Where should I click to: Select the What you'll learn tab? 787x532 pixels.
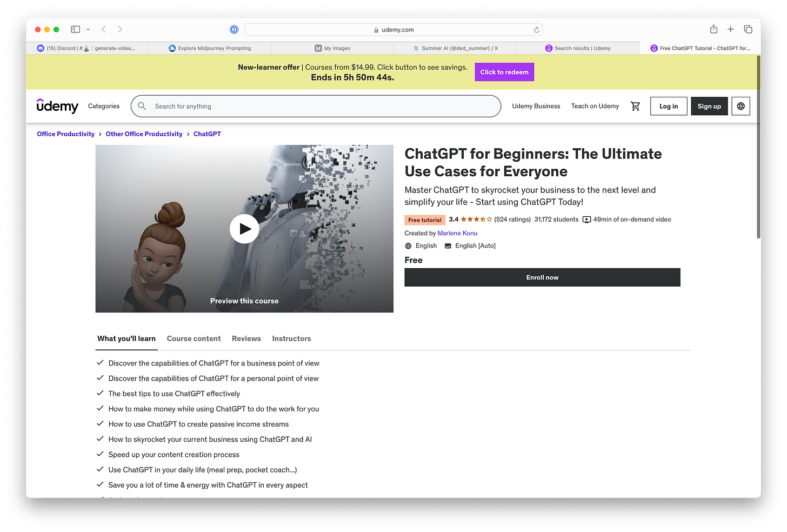click(x=126, y=338)
